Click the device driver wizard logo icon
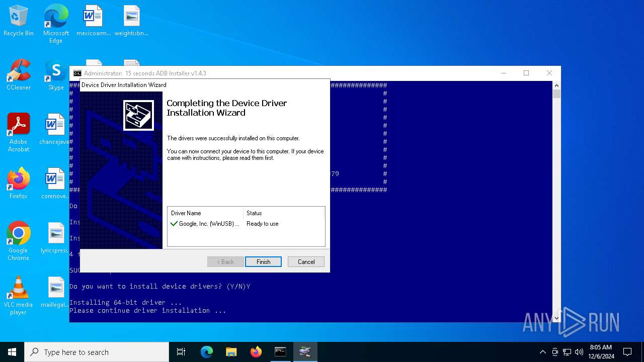644x362 pixels. tap(138, 115)
